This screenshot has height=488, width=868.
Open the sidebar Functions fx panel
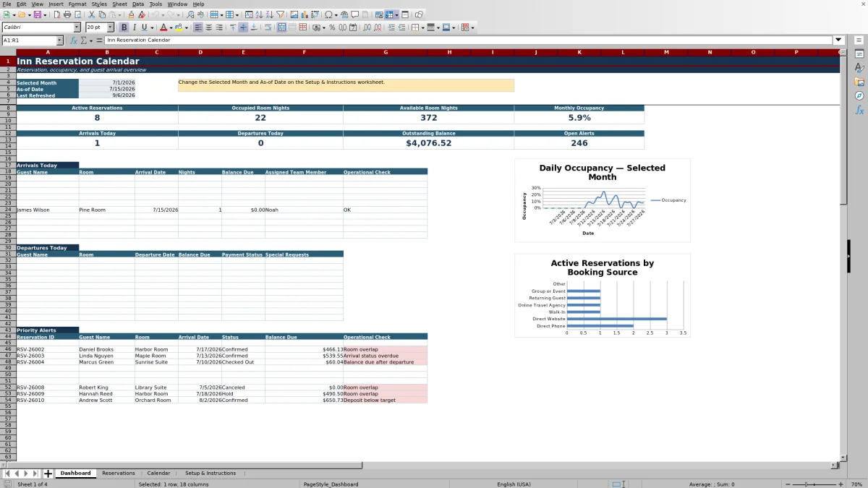859,110
